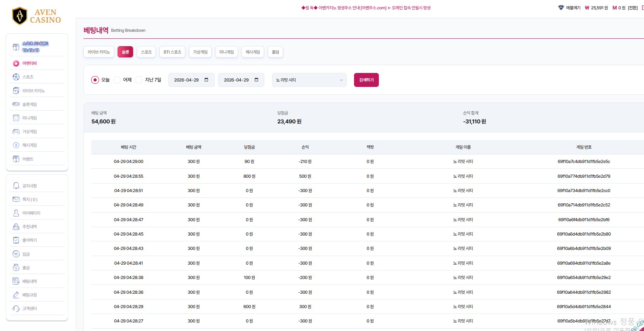Choose the 지난 7일 radio option
Viewport: 644px width, 331px height.
tap(139, 80)
